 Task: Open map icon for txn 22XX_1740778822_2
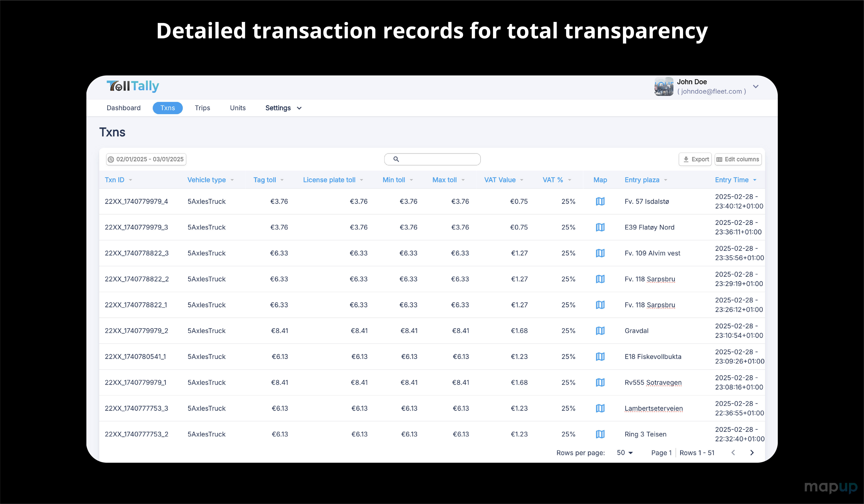(x=600, y=279)
